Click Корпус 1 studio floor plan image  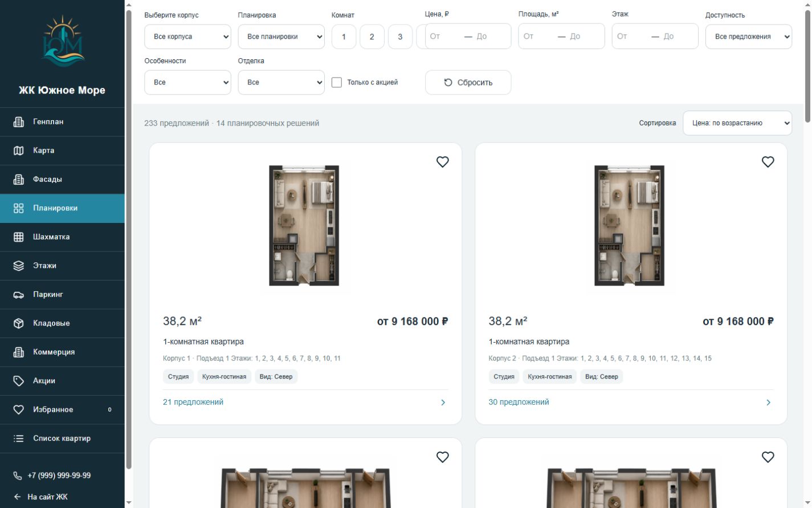pos(304,226)
